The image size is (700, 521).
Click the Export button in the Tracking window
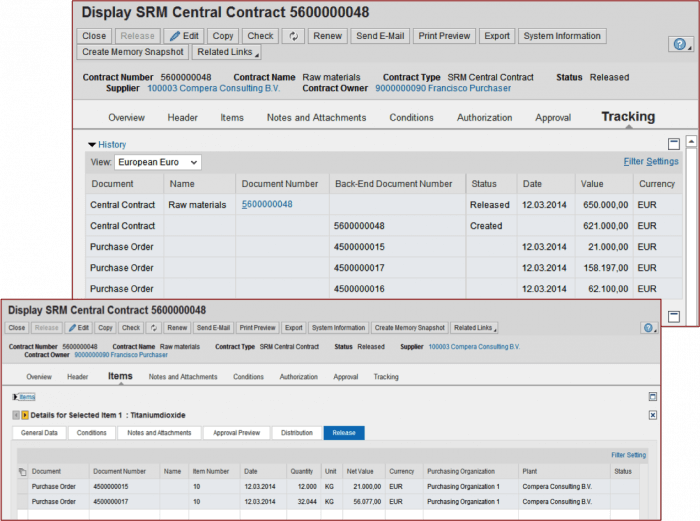497,36
